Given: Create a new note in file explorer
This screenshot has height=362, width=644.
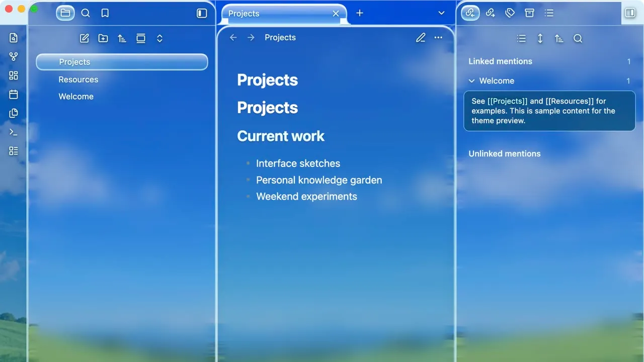Looking at the screenshot, I should click(x=85, y=38).
